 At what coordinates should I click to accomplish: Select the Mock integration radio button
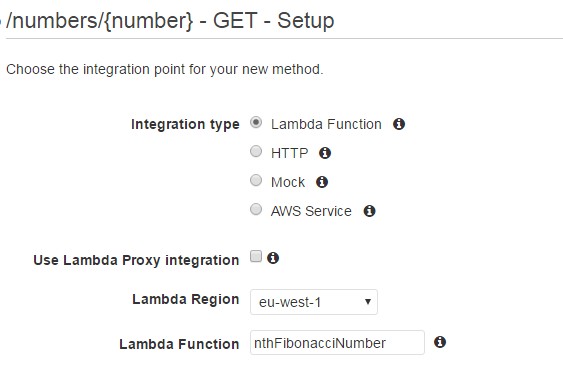(256, 180)
